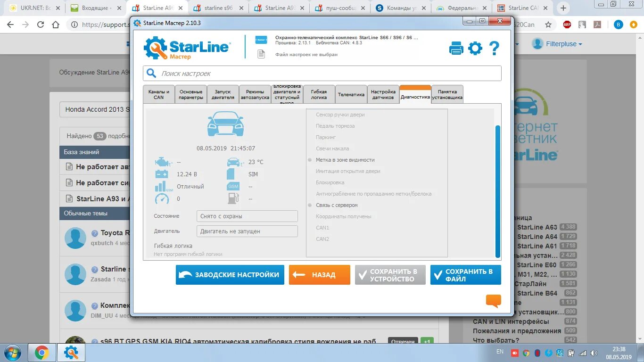The image size is (644, 362).
Task: Open the Настройка датчиков tab
Action: tap(383, 94)
